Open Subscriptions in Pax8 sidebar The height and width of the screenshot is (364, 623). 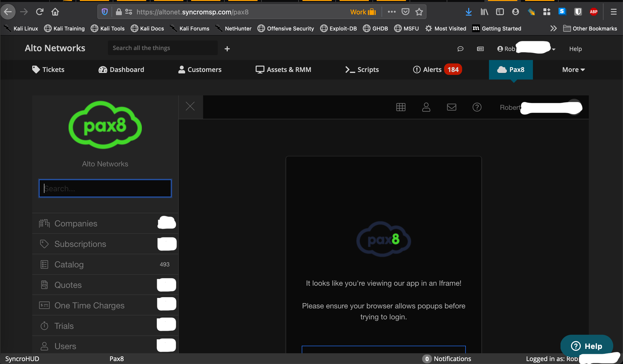(x=80, y=244)
